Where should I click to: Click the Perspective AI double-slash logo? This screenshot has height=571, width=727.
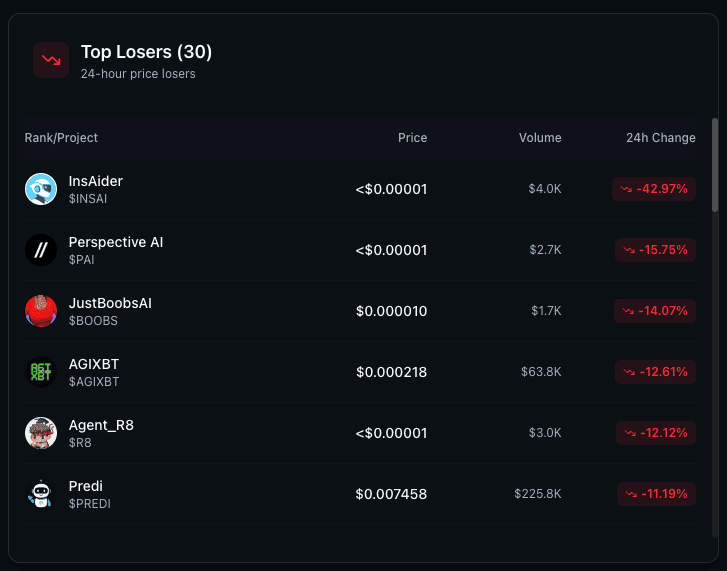pyautogui.click(x=41, y=250)
